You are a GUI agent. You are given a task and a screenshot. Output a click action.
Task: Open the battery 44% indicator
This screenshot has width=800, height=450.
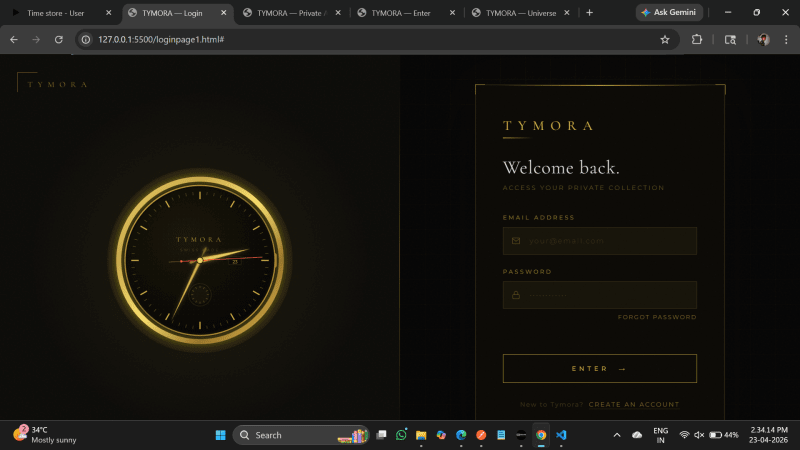click(723, 435)
